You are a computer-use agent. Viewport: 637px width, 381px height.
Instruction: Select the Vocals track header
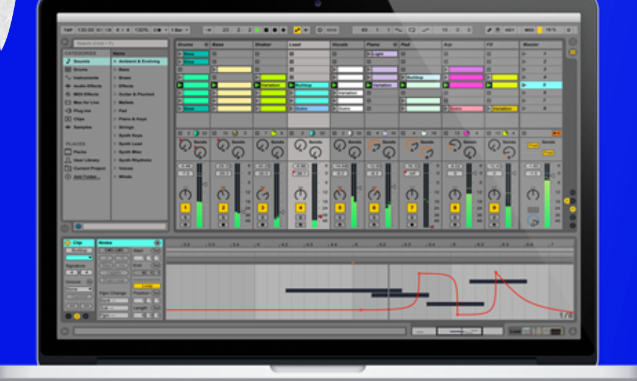[x=347, y=44]
